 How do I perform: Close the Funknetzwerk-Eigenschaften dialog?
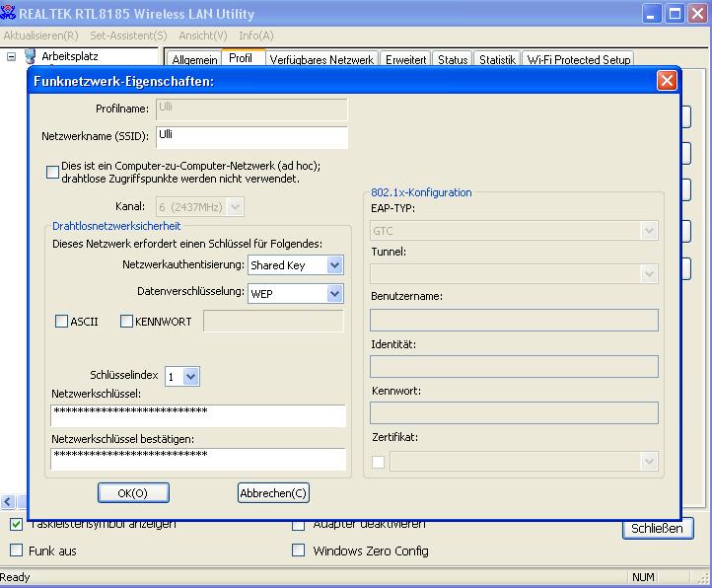click(x=667, y=81)
